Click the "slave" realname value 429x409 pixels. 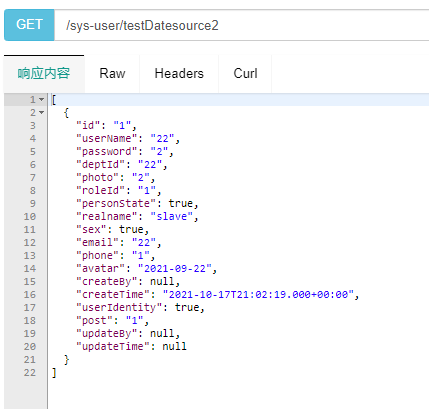pyautogui.click(x=172, y=216)
